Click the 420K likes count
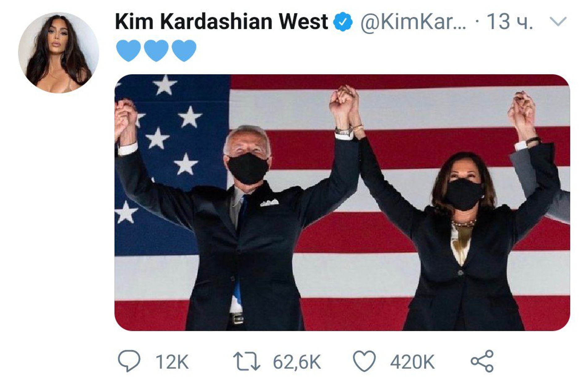 (412, 362)
